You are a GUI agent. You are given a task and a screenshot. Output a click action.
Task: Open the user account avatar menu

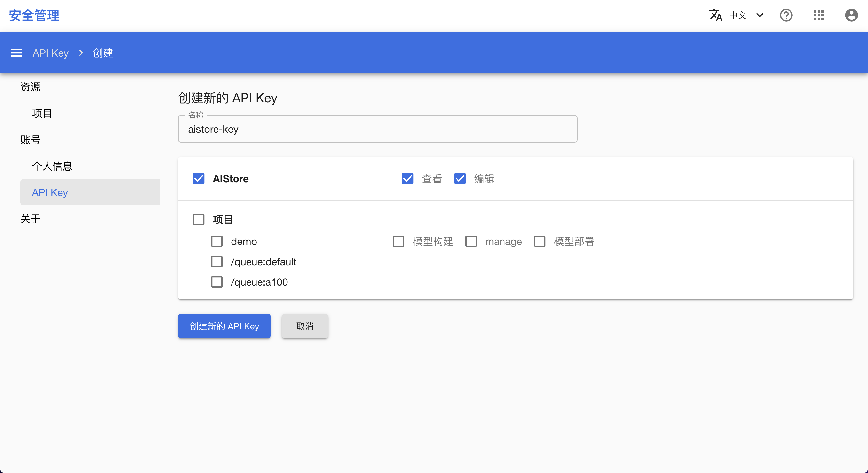[x=852, y=15]
